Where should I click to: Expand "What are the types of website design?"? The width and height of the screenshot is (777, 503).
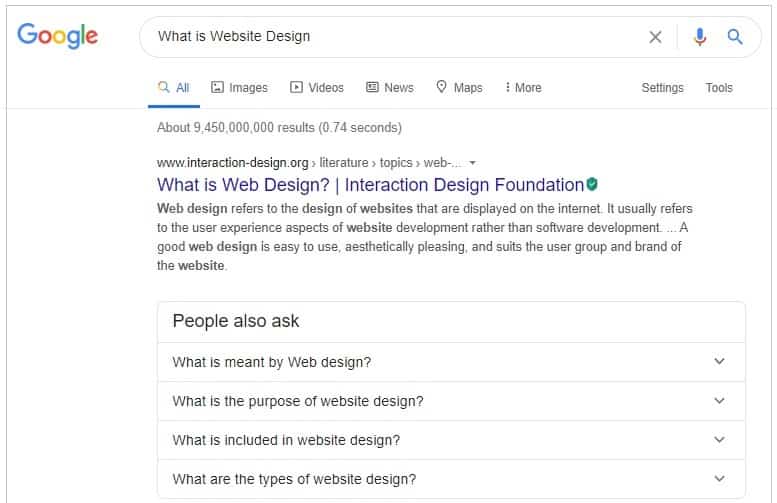451,479
